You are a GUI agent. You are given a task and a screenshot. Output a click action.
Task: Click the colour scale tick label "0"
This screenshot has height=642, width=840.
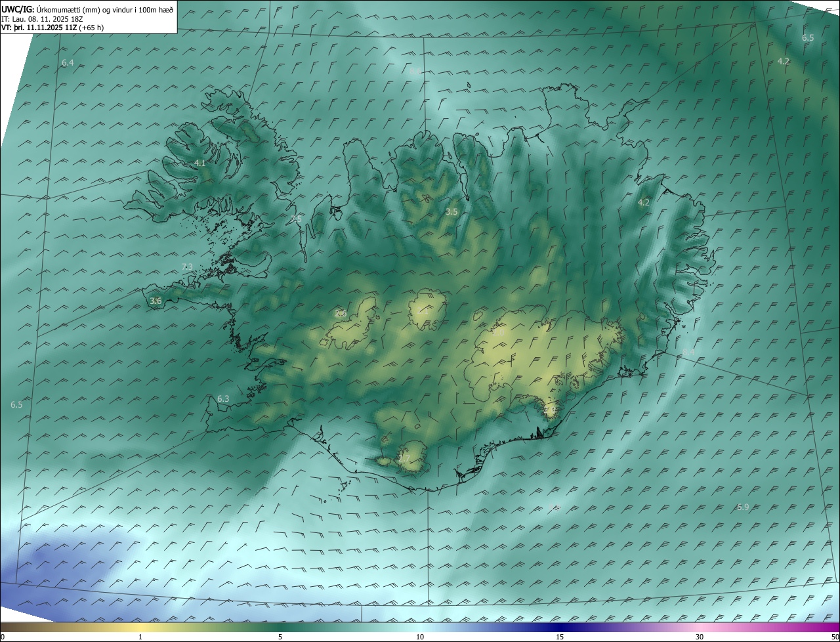pyautogui.click(x=3, y=637)
